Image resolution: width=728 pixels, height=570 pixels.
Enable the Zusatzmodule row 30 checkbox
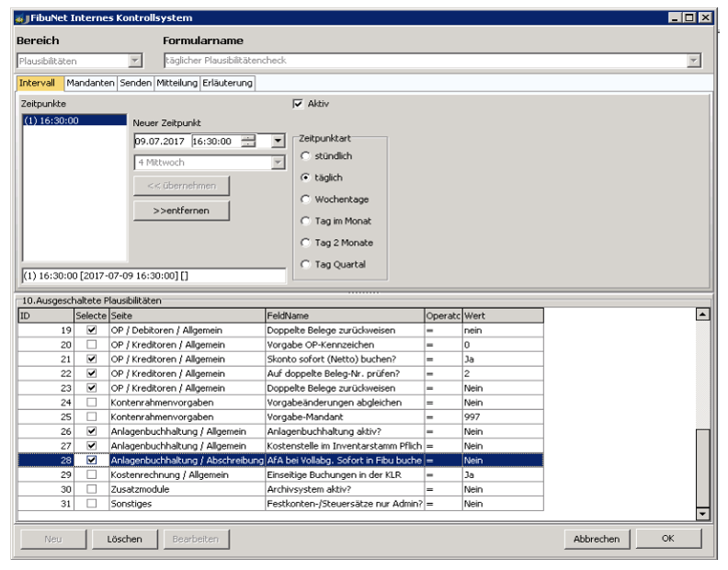(92, 489)
